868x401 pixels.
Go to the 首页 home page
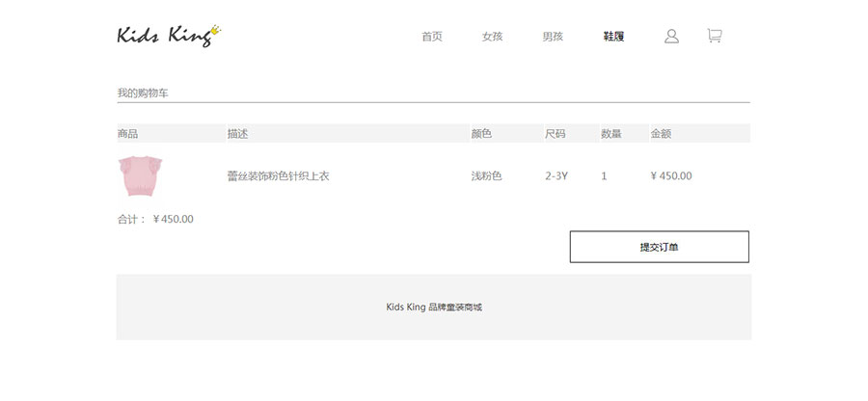pos(432,37)
